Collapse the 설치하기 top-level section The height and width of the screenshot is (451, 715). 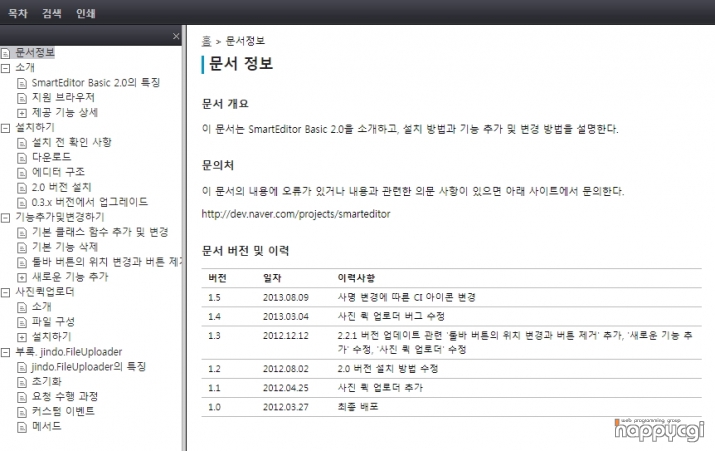[5, 128]
